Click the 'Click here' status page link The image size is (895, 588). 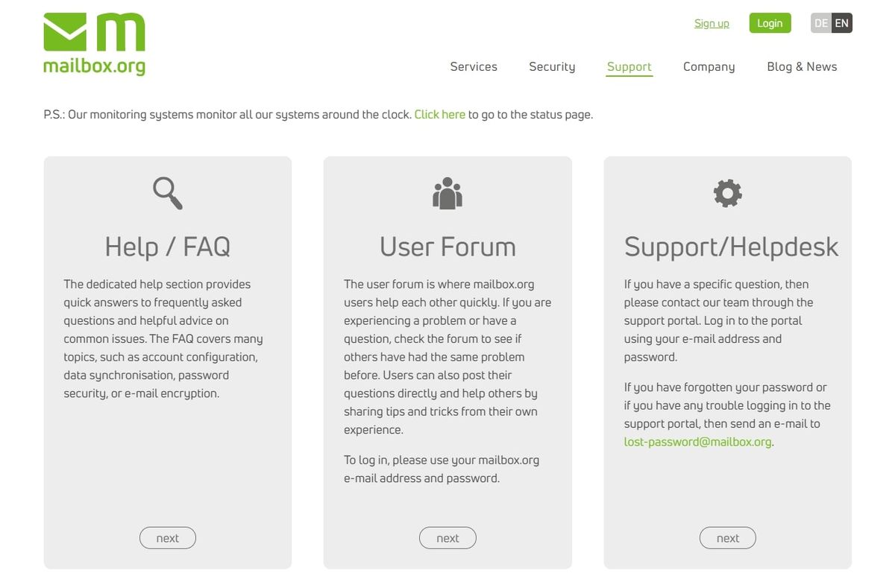coord(439,114)
